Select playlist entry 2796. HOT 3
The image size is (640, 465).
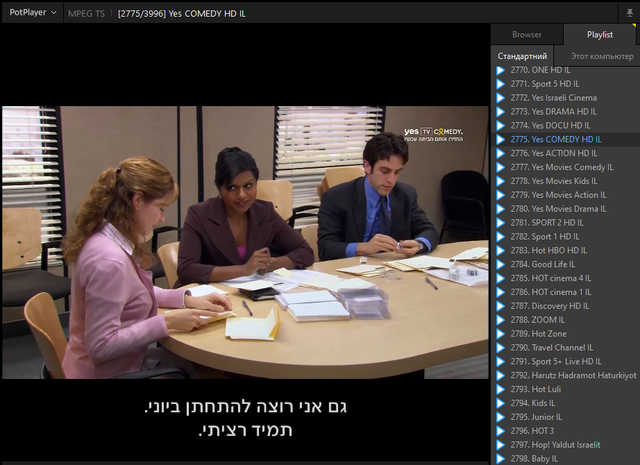pos(566,431)
